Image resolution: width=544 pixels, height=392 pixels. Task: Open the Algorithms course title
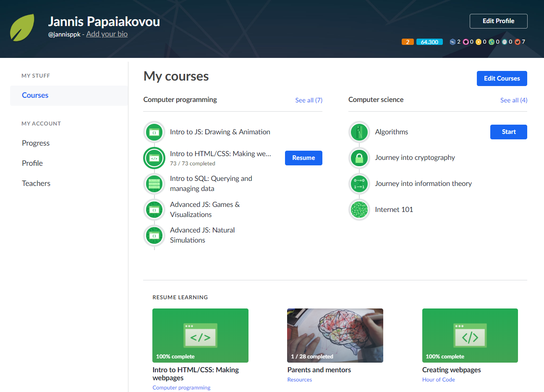391,132
